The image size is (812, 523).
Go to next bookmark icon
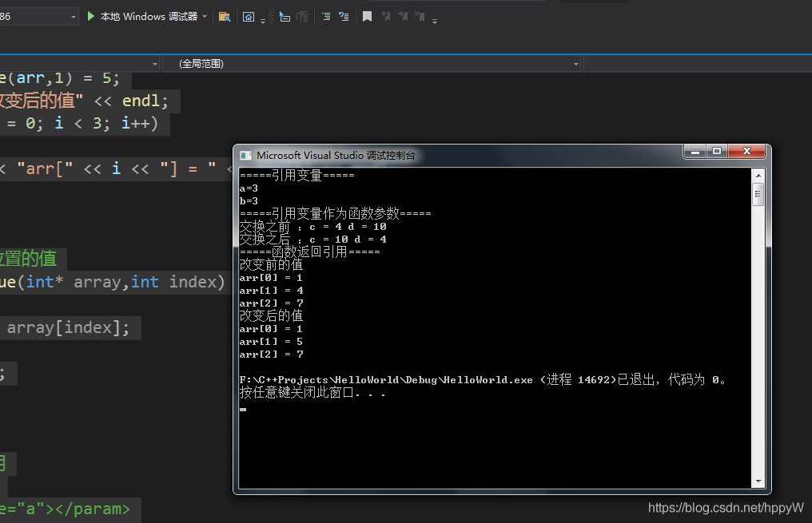coord(403,17)
